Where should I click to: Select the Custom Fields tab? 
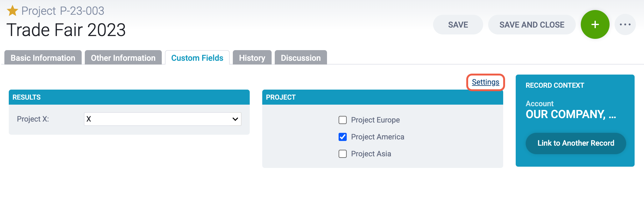point(197,58)
